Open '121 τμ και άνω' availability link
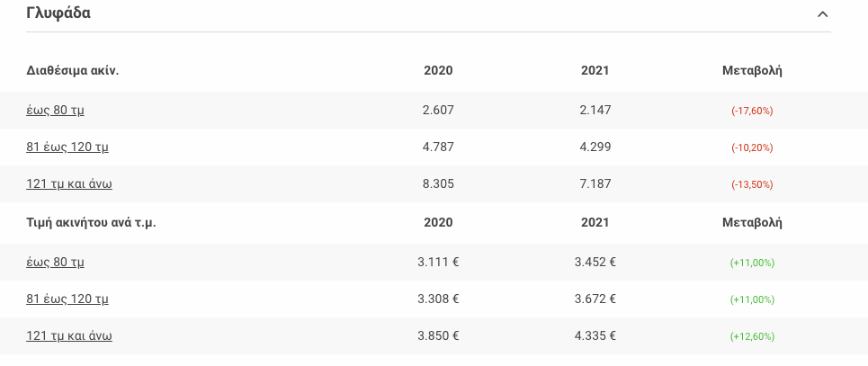Viewport: 868px width, 366px height. pyautogui.click(x=69, y=183)
